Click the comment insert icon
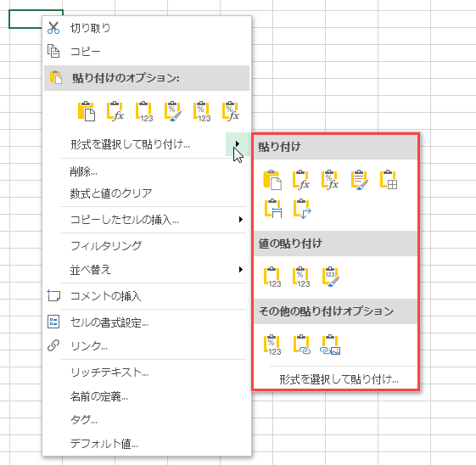This screenshot has height=465, width=476. coord(53,295)
